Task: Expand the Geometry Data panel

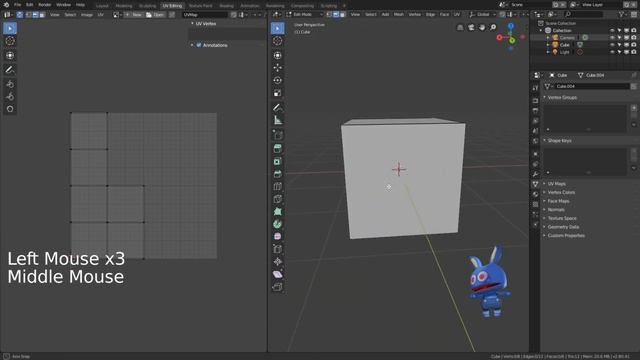Action: click(x=544, y=227)
